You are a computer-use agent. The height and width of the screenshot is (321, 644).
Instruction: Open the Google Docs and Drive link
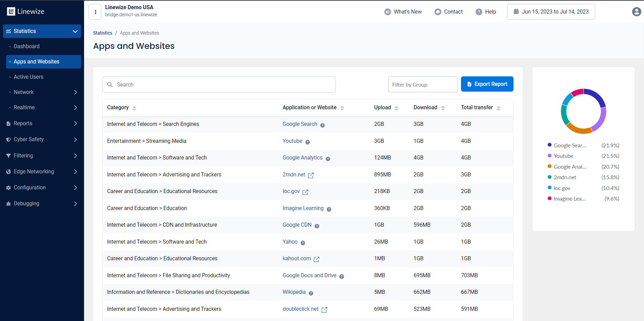click(309, 275)
